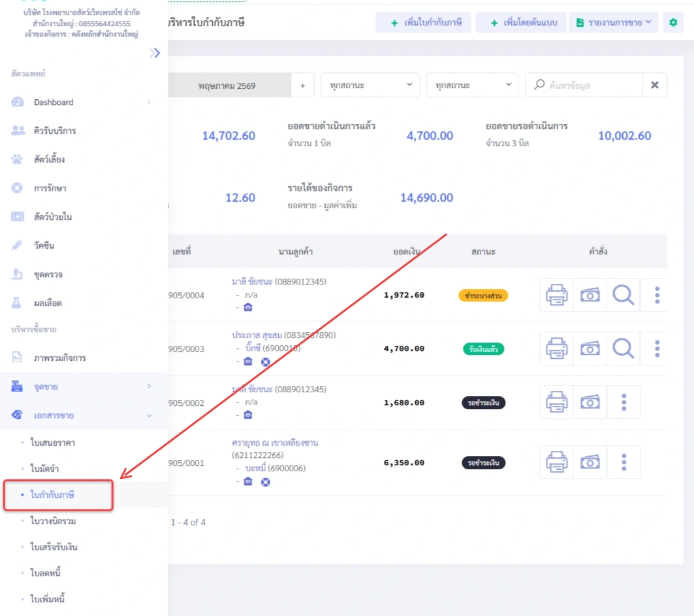
Task: Open วัคซีน menu
Action: pos(84,245)
